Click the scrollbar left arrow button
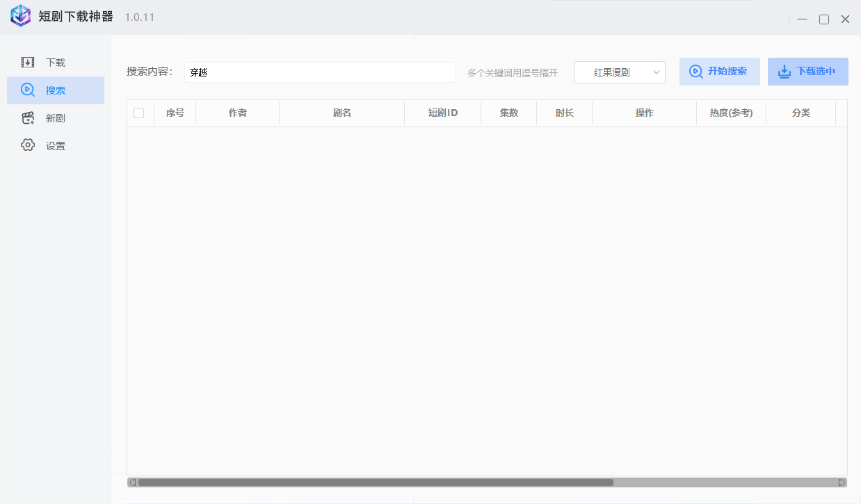 (x=132, y=482)
